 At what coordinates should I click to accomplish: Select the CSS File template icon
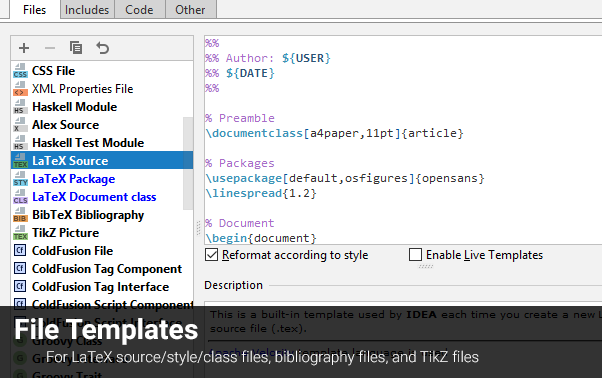(20, 71)
